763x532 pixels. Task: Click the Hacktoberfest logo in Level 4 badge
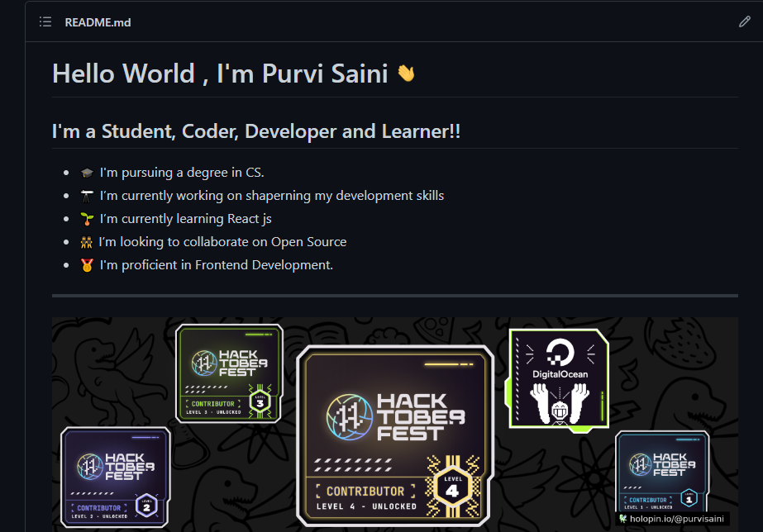tap(395, 417)
